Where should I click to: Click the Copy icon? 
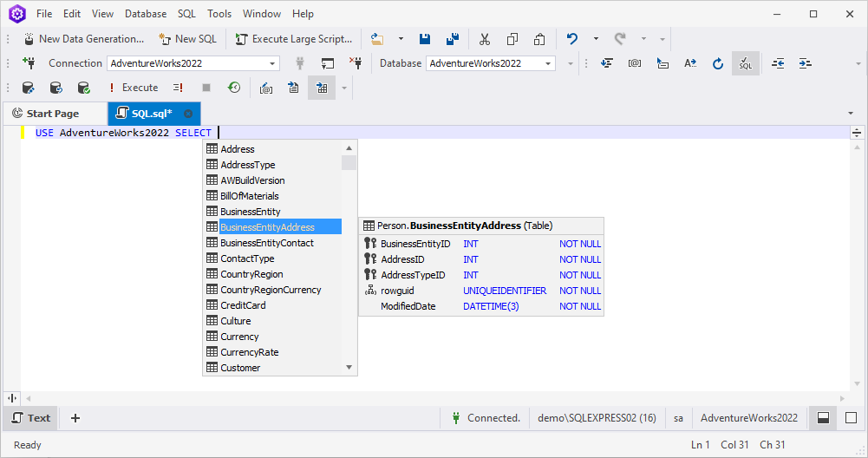coord(512,39)
